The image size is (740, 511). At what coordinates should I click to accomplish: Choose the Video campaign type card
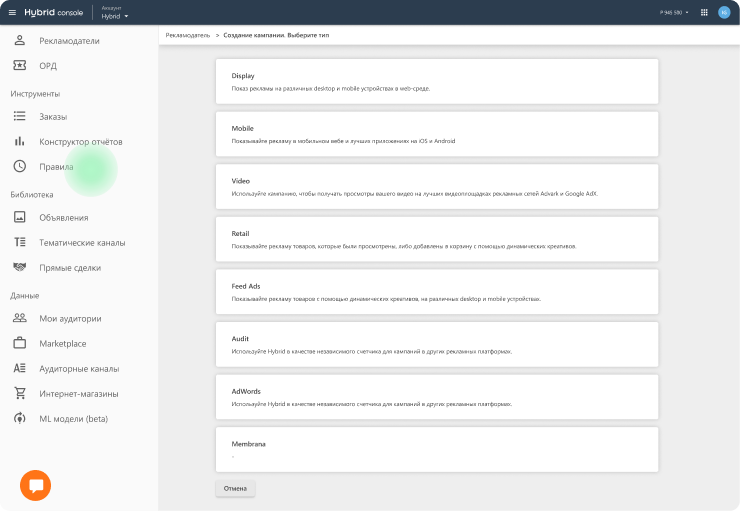[x=436, y=186]
